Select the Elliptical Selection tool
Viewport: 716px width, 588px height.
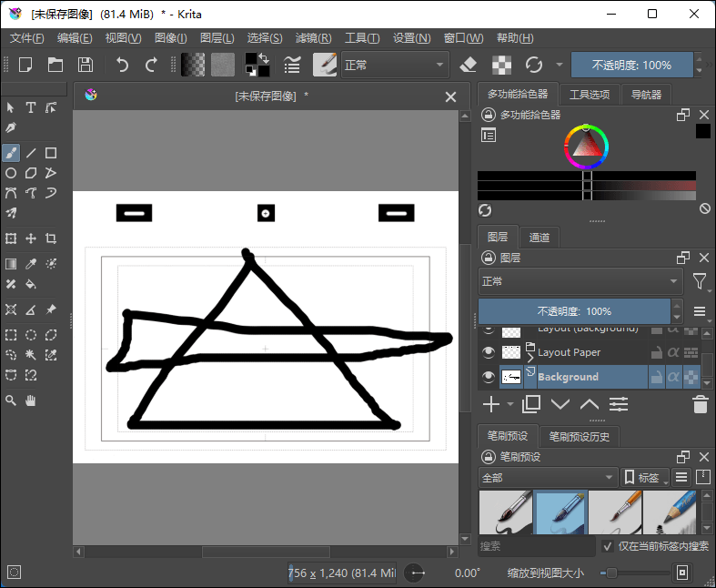click(31, 335)
